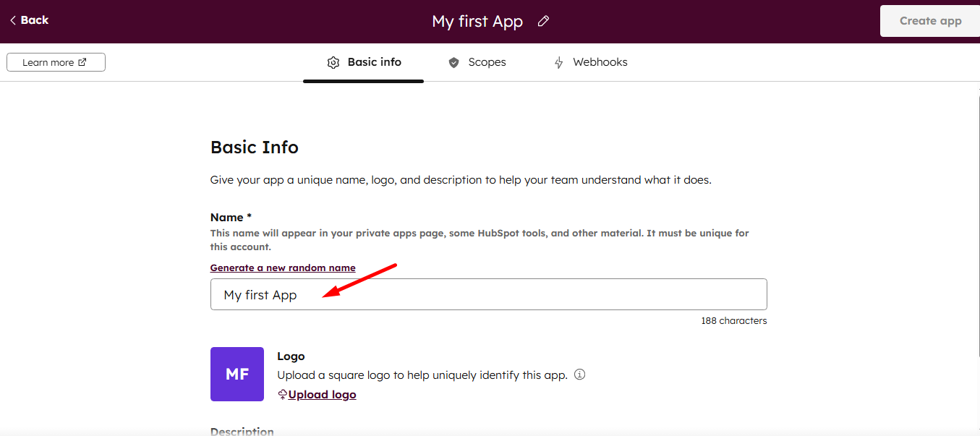Screen dimensions: 980x436
Task: Click the shield icon beside Scopes
Action: 453,62
